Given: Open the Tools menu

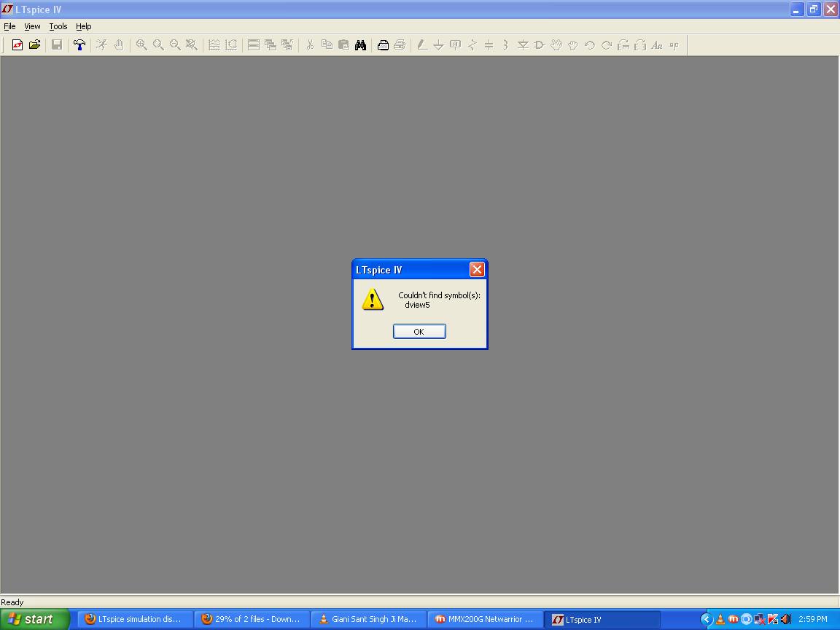Looking at the screenshot, I should click(x=58, y=26).
